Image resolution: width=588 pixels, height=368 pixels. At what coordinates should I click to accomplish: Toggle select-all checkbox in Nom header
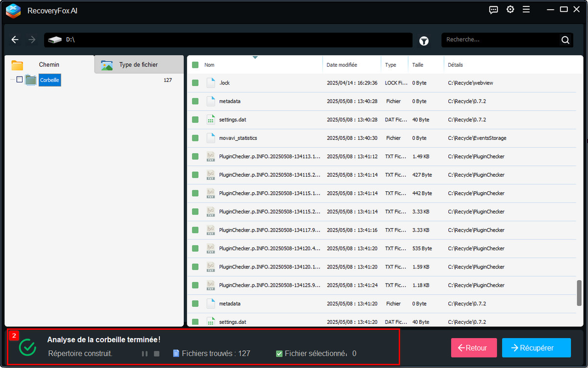[x=195, y=65]
